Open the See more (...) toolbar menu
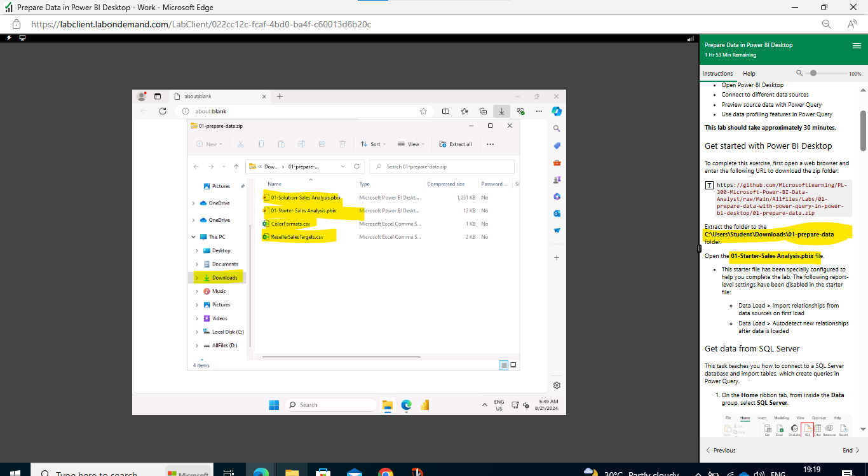This screenshot has height=476, width=868. (x=490, y=144)
